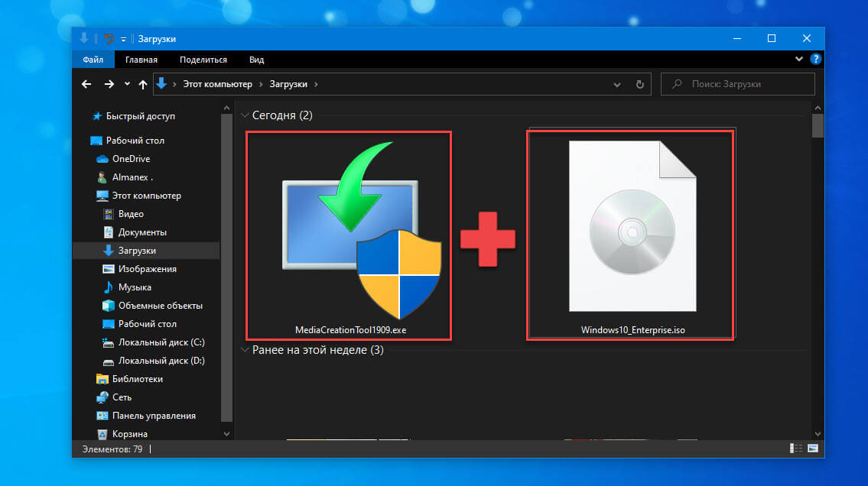The image size is (868, 486).
Task: Refresh the Загрузки folder view
Action: (639, 84)
